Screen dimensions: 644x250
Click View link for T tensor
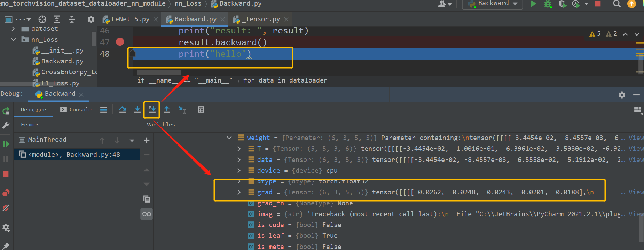[x=636, y=149]
